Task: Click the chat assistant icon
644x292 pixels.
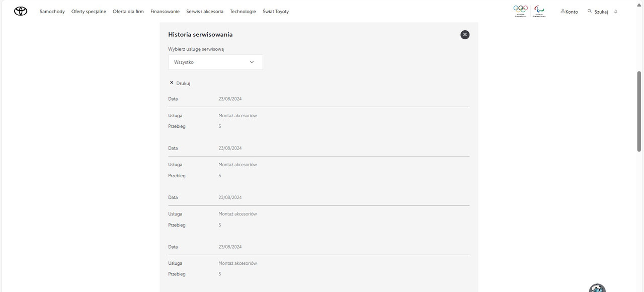Action: pyautogui.click(x=597, y=288)
